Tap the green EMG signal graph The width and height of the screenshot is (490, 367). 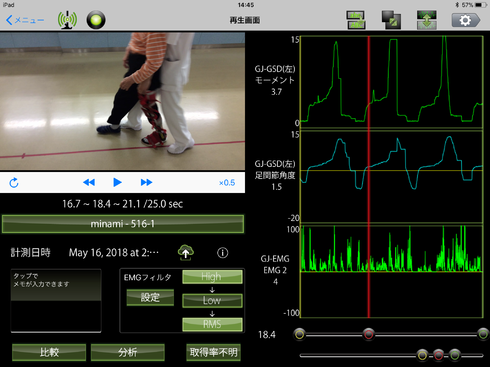(392, 272)
